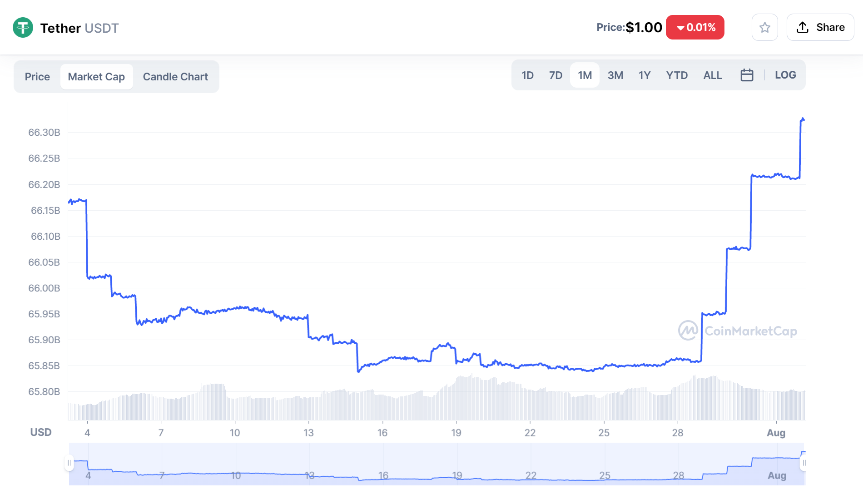Click the Share button
This screenshot has width=863, height=504.
[820, 28]
